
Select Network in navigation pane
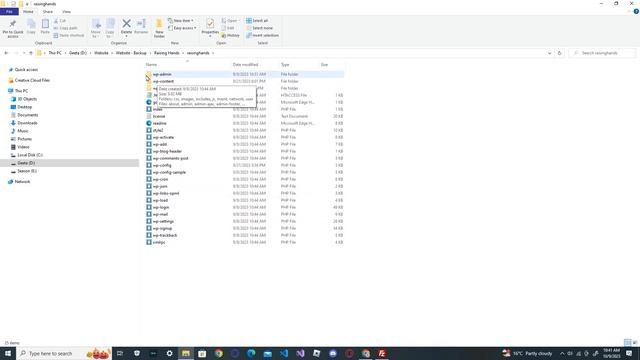click(19, 182)
